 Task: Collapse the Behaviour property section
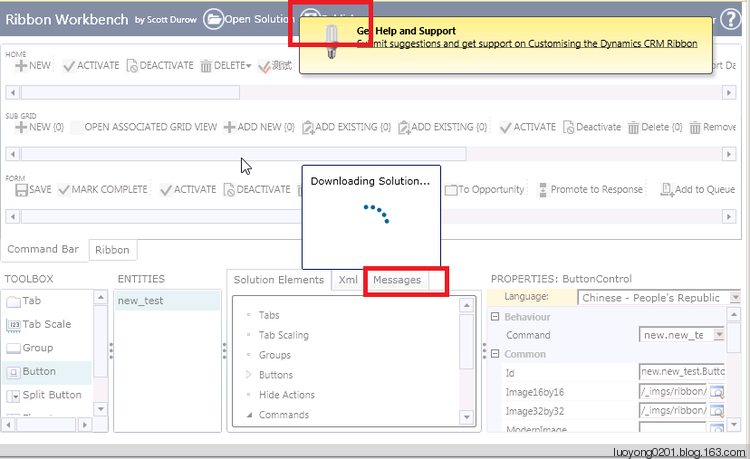tap(495, 317)
